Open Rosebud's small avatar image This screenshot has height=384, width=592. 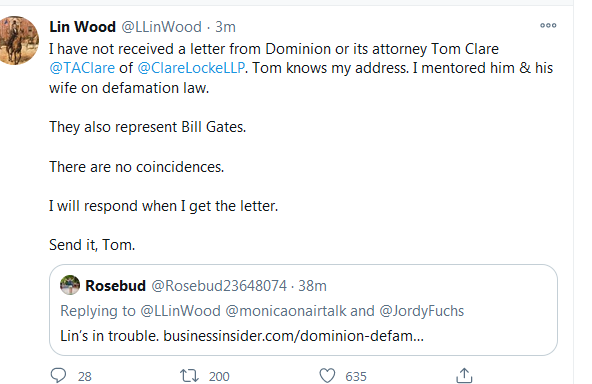70,285
